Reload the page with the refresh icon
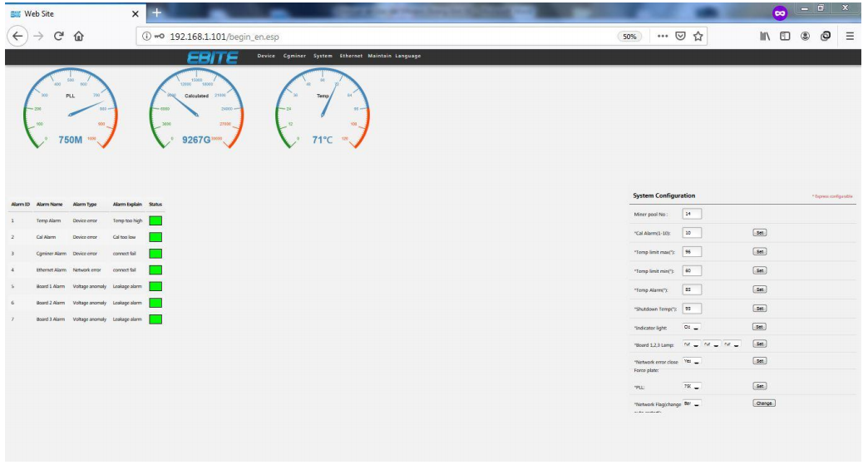The width and height of the screenshot is (868, 465). 59,37
